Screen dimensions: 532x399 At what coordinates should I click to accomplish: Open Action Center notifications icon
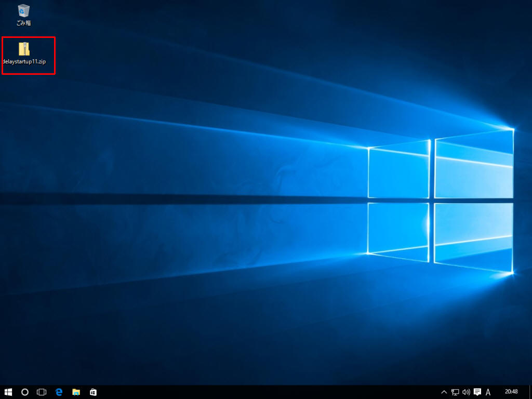[477, 392]
